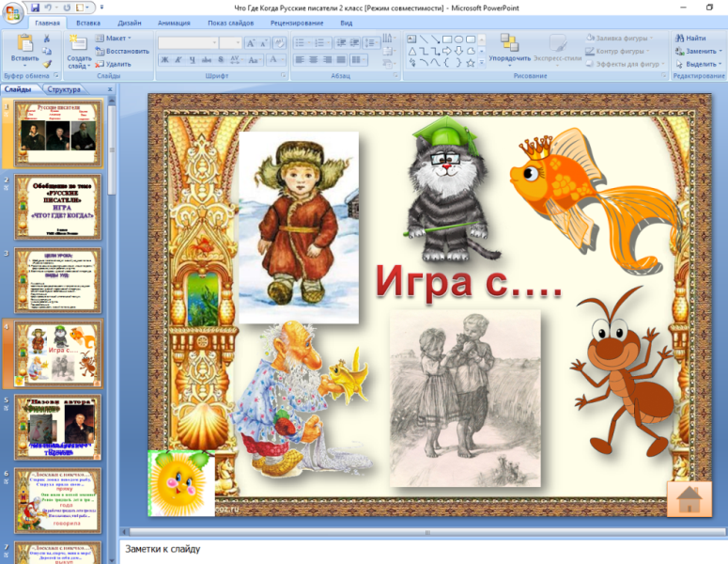
Task: Open the Рецензирование ribbon tab
Action: click(297, 23)
